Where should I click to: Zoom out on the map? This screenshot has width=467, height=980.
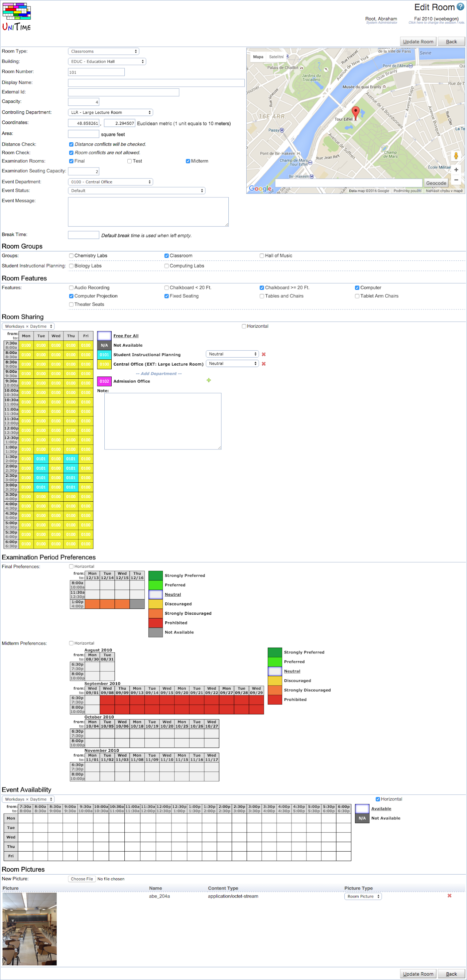(456, 180)
